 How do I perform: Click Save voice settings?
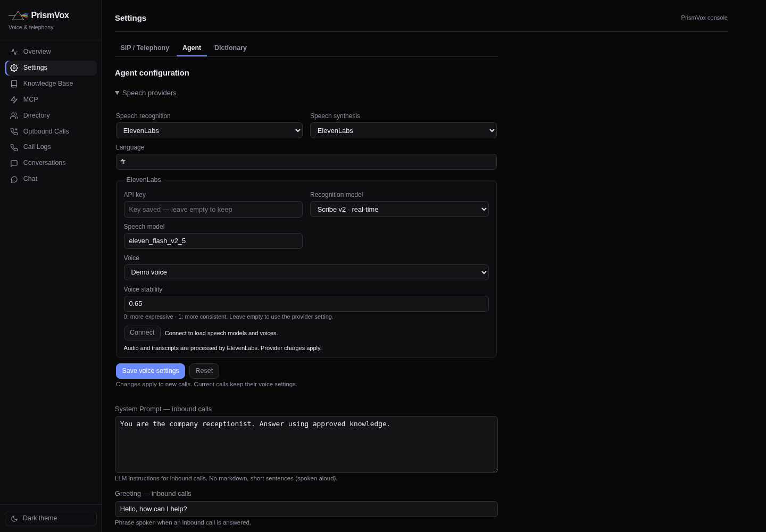coord(151,371)
